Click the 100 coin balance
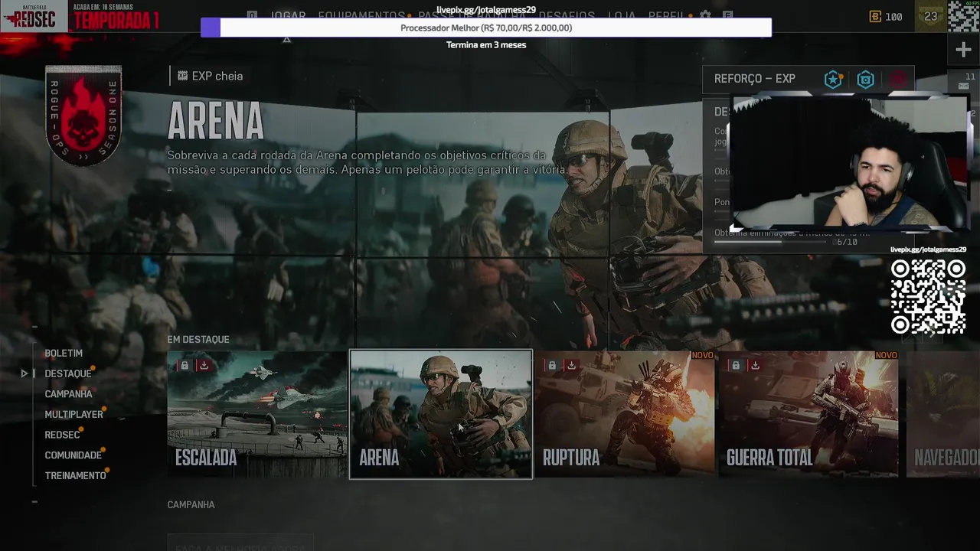 pyautogui.click(x=893, y=16)
